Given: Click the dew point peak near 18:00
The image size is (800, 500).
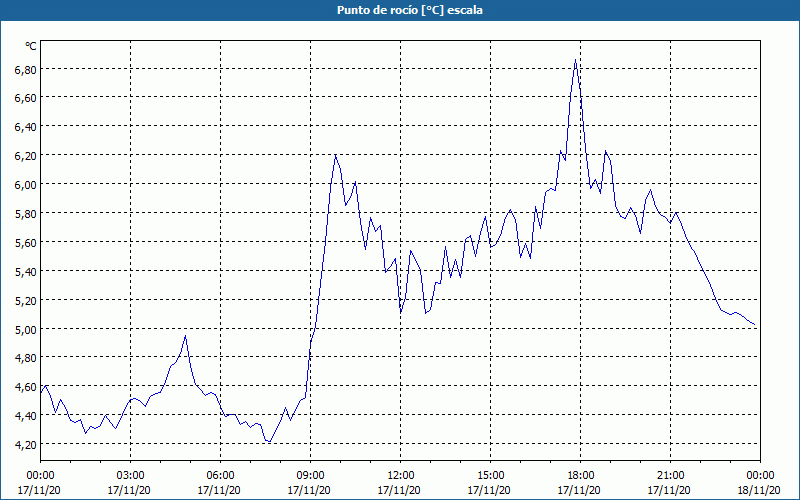Looking at the screenshot, I should coord(576,60).
